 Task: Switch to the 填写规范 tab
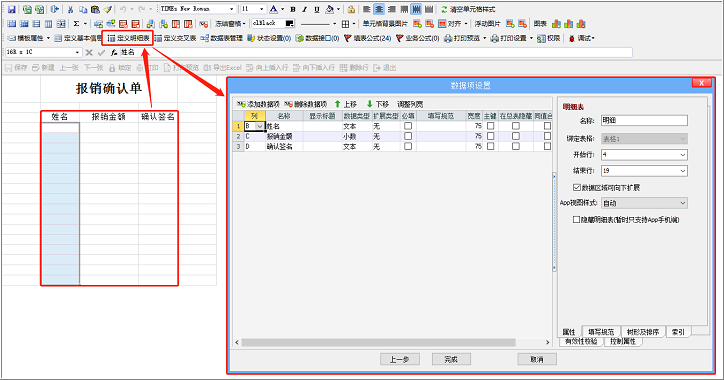pyautogui.click(x=601, y=332)
